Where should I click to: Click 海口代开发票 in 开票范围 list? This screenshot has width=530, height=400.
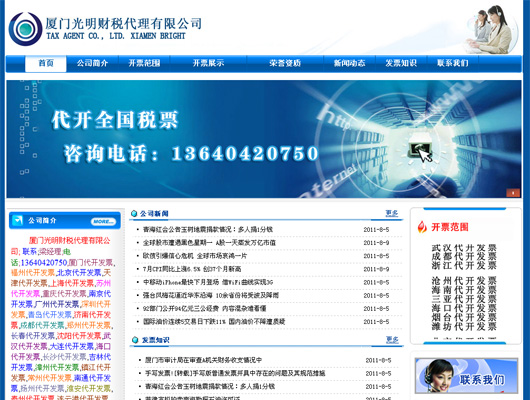(x=464, y=308)
